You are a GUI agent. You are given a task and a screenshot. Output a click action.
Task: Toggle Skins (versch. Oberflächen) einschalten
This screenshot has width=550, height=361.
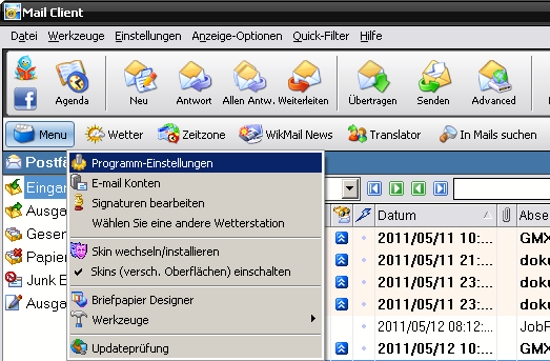196,272
